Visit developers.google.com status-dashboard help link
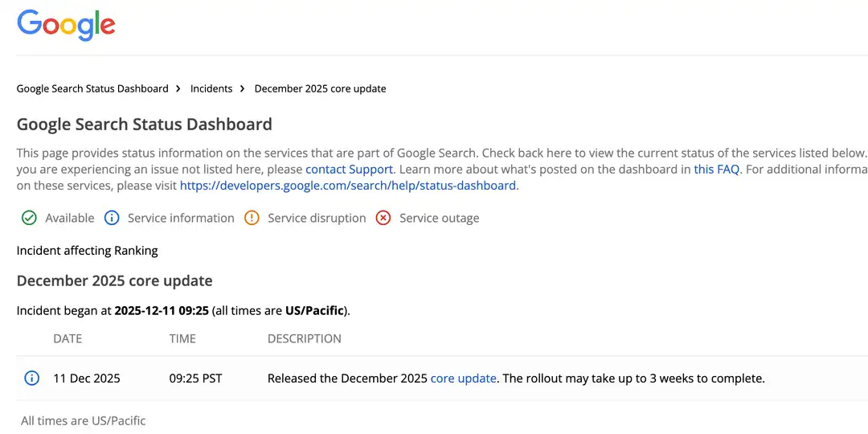The image size is (868, 434). 347,186
